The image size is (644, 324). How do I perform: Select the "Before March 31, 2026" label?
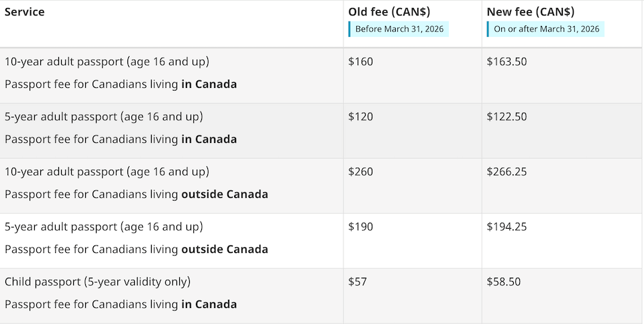point(399,29)
